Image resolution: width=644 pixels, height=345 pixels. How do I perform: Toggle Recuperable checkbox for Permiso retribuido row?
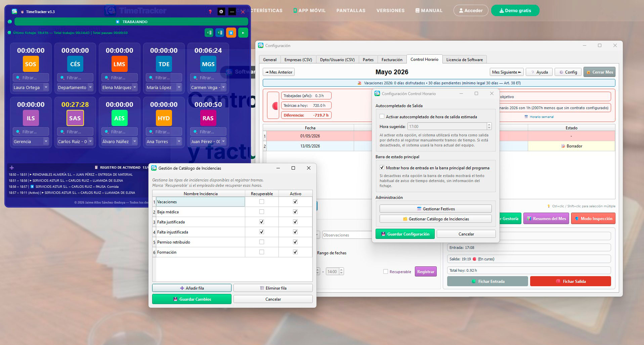[262, 242]
